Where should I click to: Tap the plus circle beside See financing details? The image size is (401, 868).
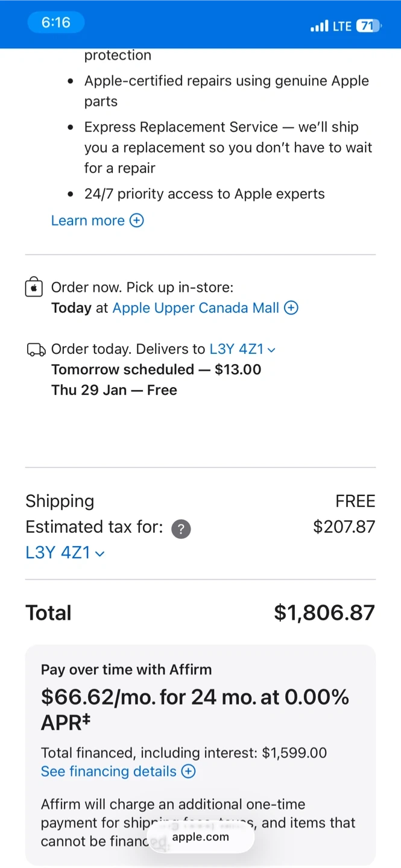(x=189, y=772)
